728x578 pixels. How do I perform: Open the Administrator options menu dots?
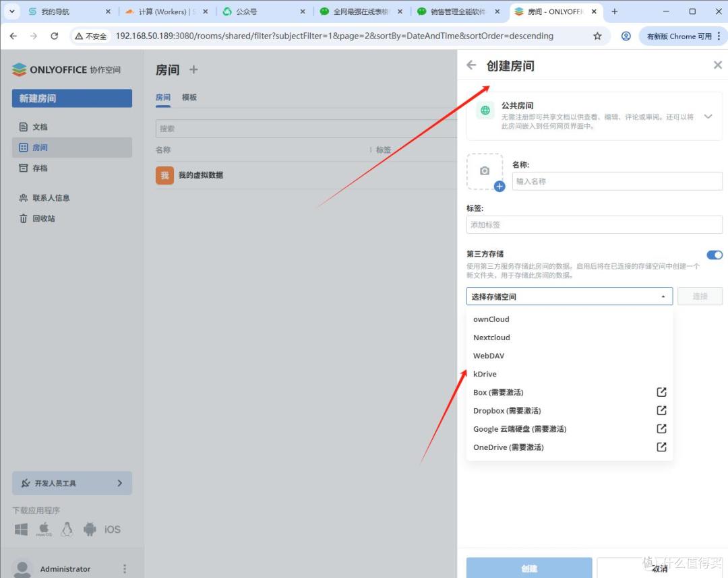pos(125,569)
